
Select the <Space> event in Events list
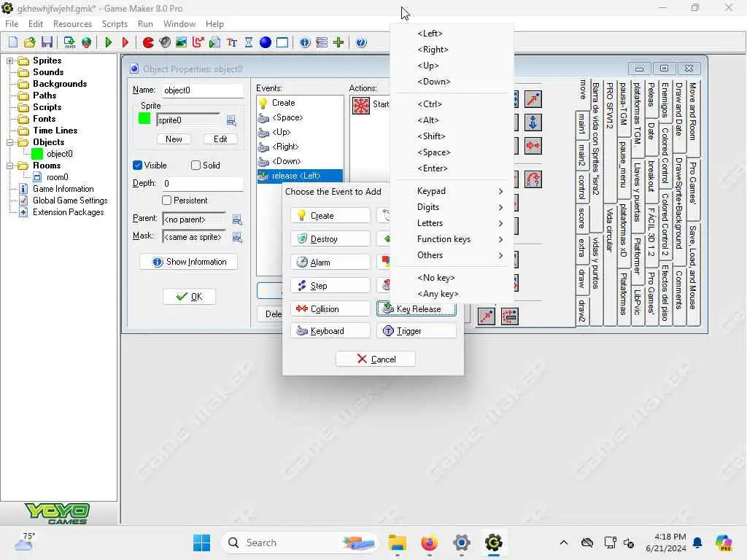pyautogui.click(x=300, y=117)
